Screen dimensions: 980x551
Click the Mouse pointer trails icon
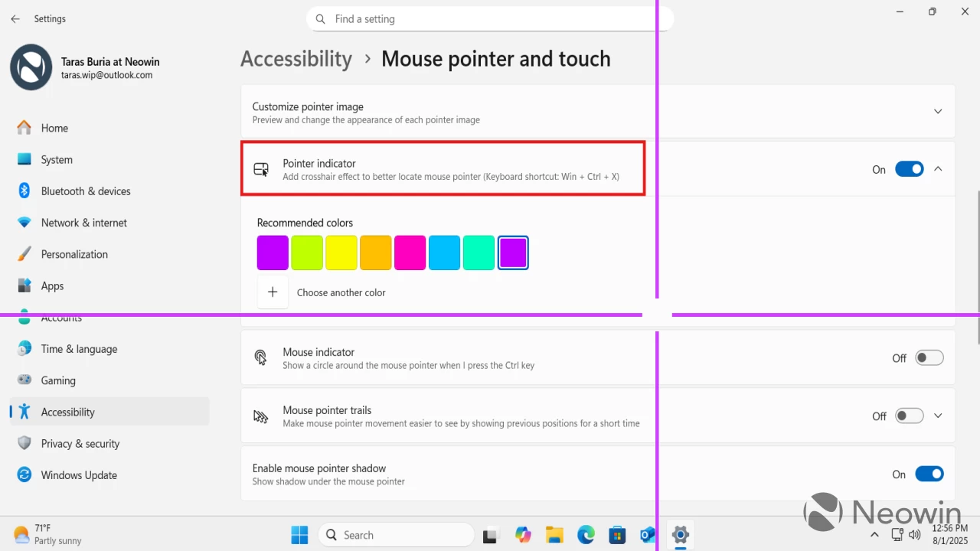coord(261,416)
